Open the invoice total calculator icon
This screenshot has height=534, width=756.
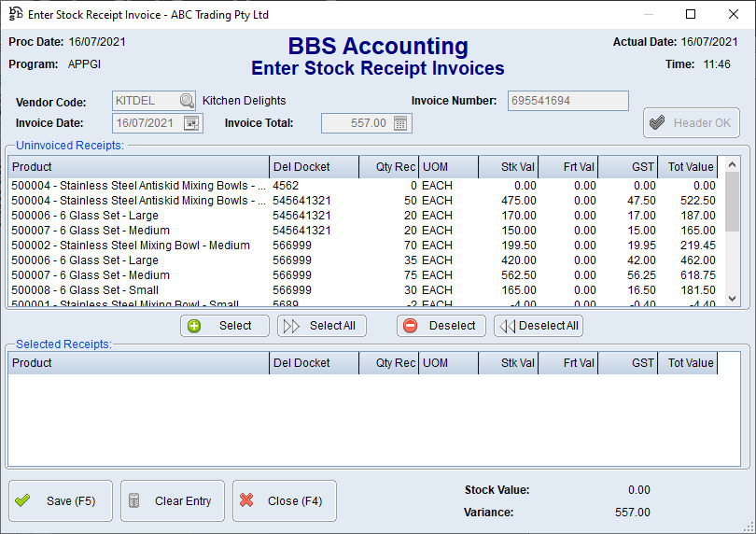400,123
